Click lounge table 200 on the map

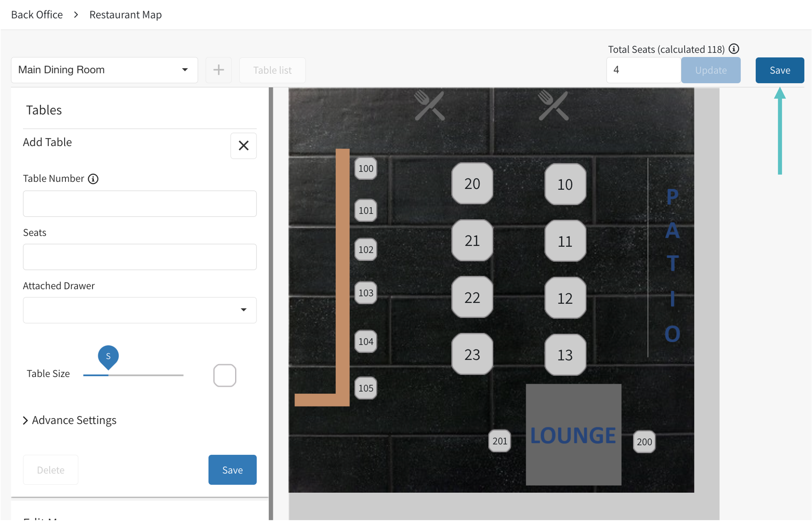click(644, 441)
